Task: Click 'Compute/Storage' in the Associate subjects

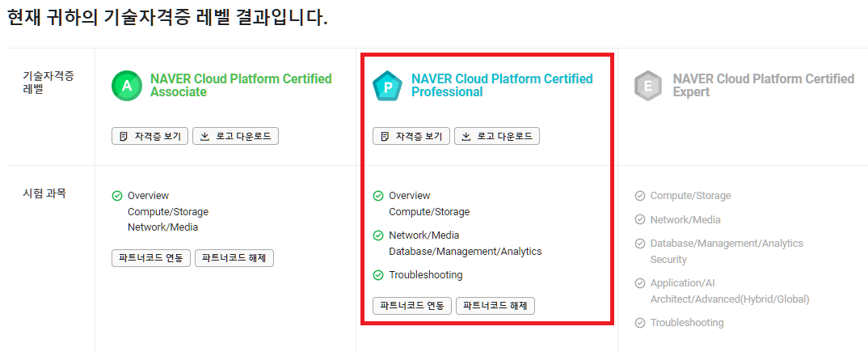Action: point(168,212)
